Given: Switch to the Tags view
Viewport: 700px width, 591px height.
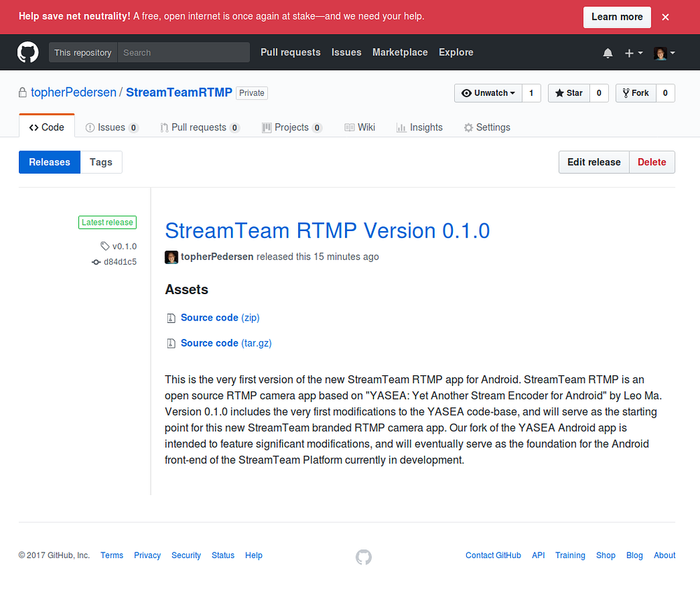Looking at the screenshot, I should point(101,162).
